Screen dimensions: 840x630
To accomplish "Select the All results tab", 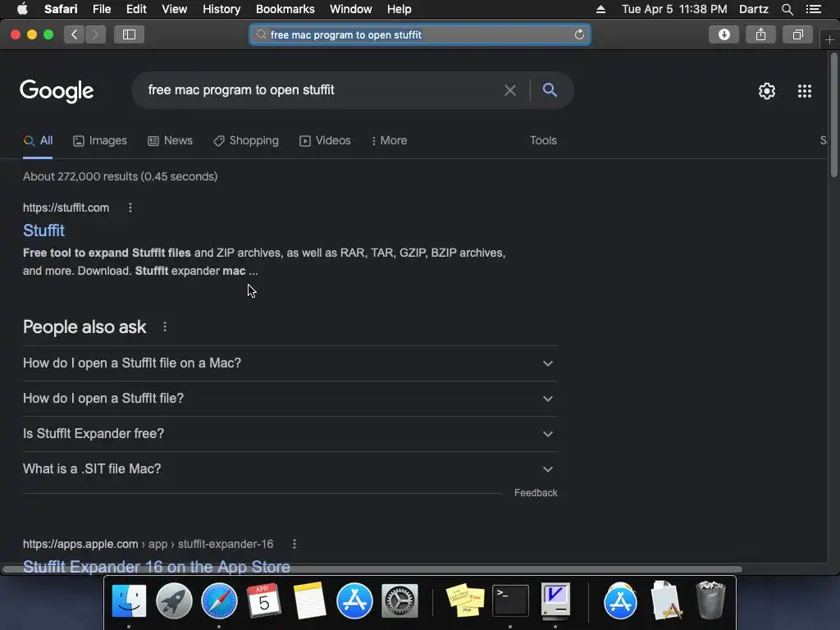I will click(38, 141).
